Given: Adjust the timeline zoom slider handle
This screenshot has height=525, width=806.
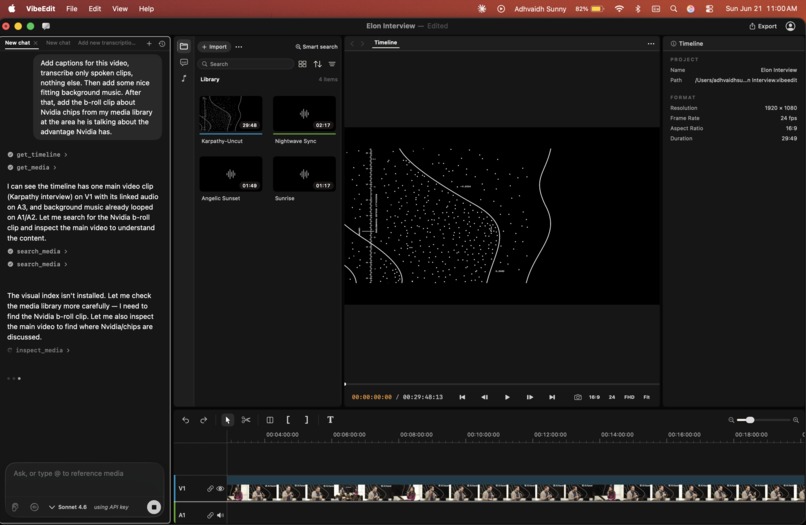Looking at the screenshot, I should [x=750, y=420].
